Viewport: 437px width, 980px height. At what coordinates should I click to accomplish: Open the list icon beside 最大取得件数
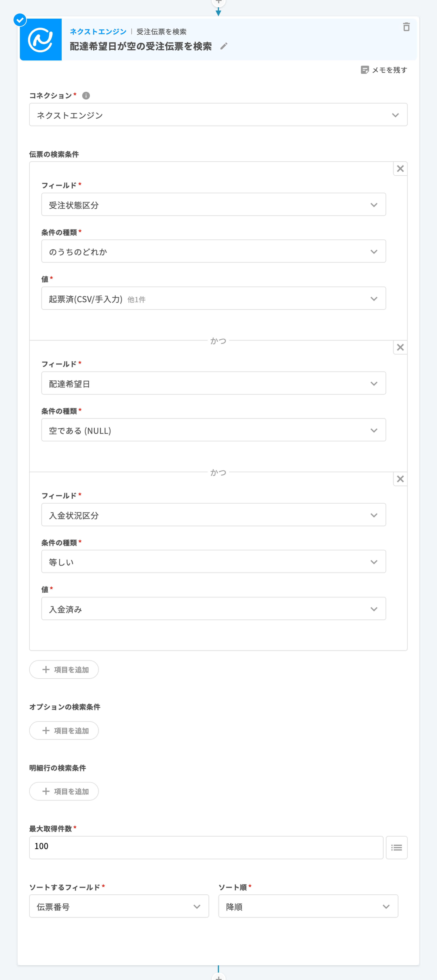pos(396,847)
